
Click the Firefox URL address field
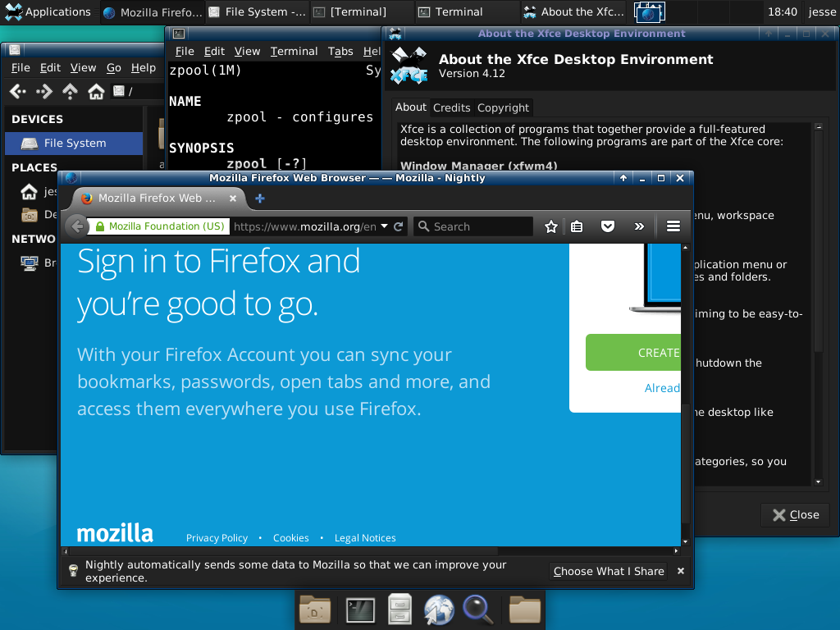point(305,226)
